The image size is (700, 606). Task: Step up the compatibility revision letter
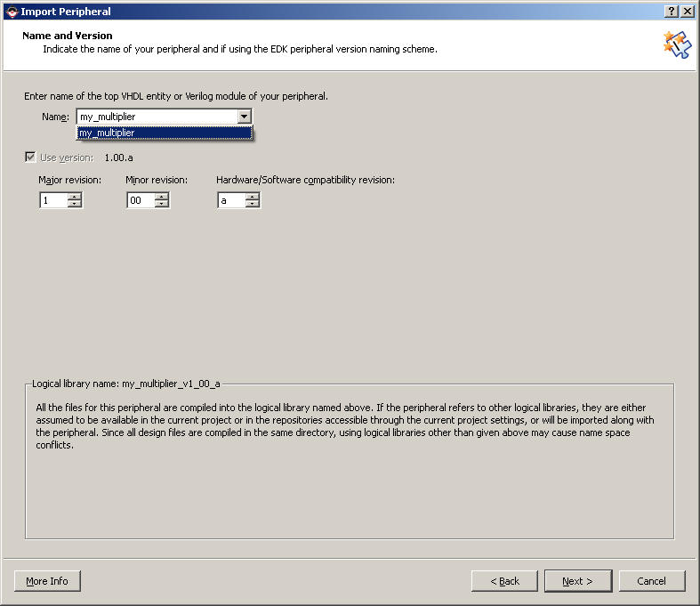click(x=253, y=197)
